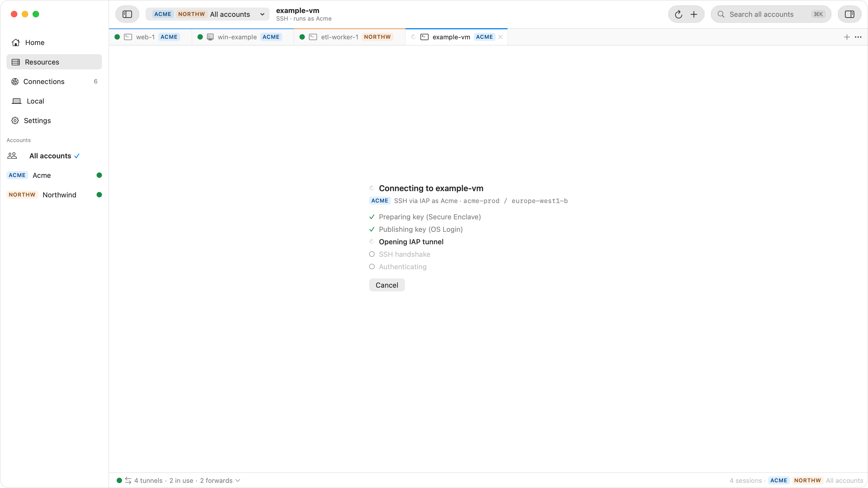The height and width of the screenshot is (488, 868).
Task: Click the '4 tunnels' status text
Action: tap(148, 481)
